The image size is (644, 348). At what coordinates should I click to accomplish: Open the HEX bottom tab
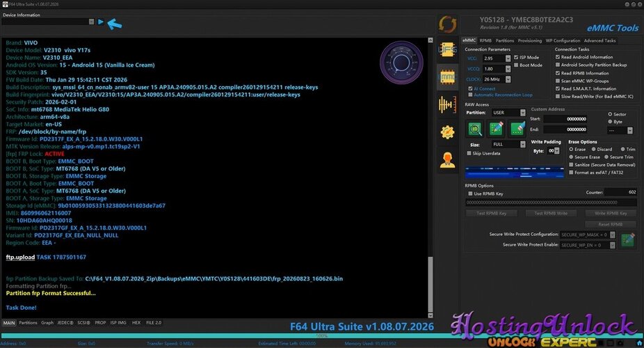[136, 322]
